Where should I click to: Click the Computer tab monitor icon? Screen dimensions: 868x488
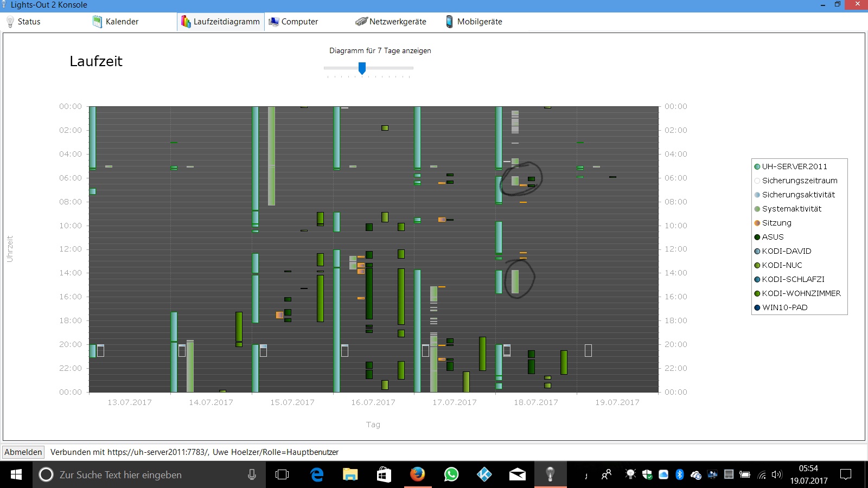274,22
